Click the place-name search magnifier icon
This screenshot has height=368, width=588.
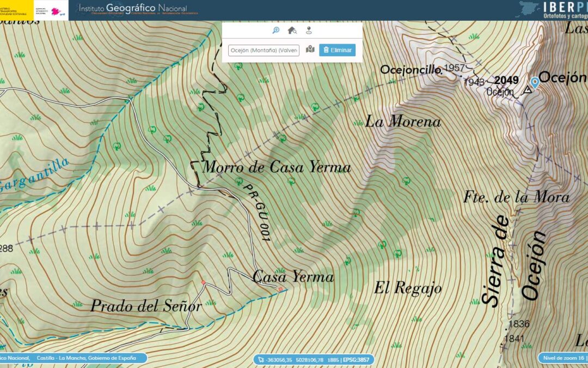click(x=276, y=31)
